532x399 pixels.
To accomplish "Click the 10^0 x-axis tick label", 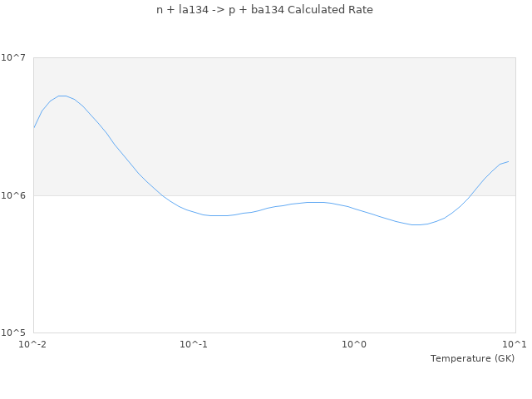I will pos(355,345).
